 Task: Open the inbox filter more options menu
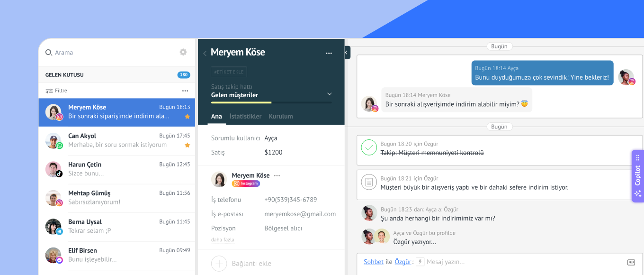coord(185,91)
